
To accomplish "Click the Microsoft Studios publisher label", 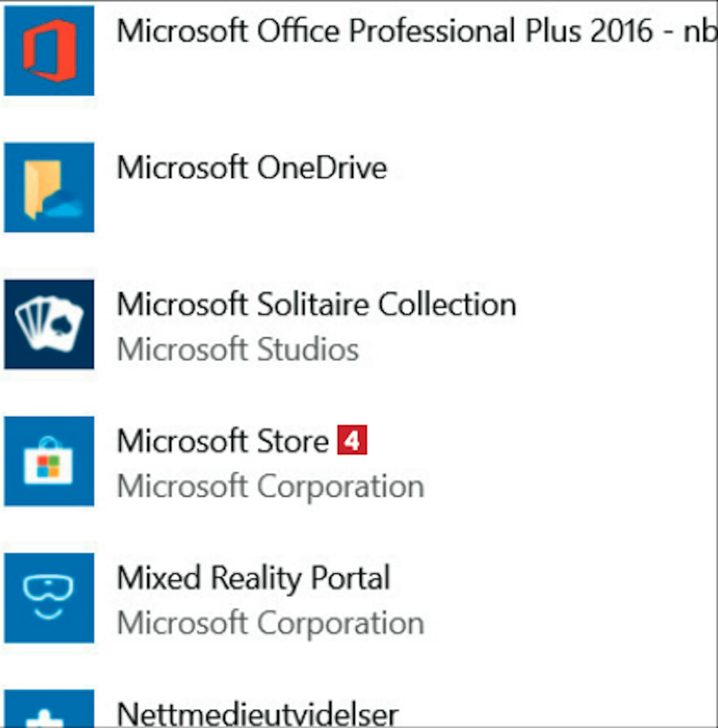I will tap(238, 349).
